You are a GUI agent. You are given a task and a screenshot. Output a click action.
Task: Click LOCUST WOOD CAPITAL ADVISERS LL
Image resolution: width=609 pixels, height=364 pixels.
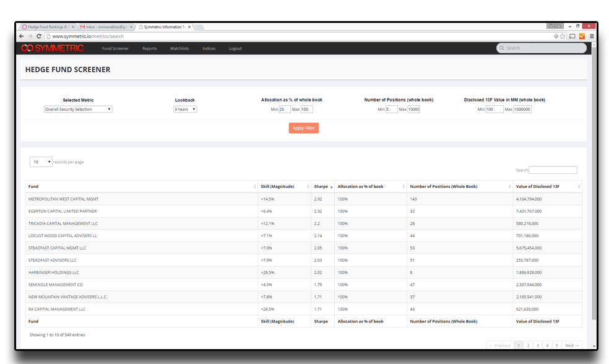63,236
